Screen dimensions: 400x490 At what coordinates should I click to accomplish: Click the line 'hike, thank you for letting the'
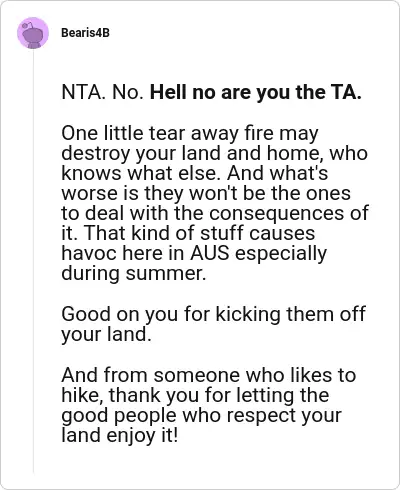pyautogui.click(x=195, y=395)
